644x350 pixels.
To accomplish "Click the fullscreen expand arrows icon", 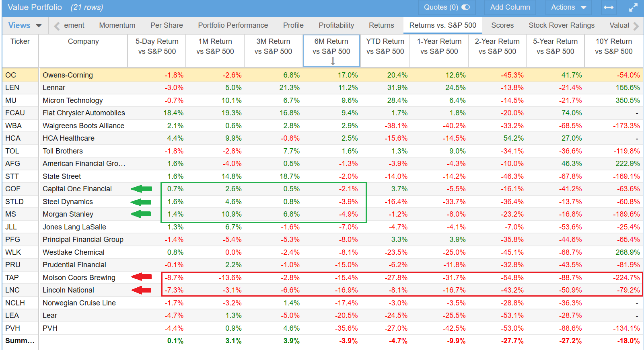I will click(633, 7).
